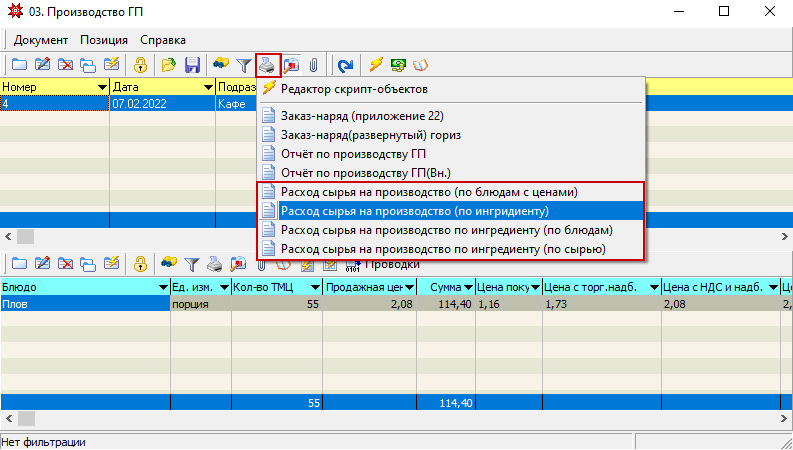Screen dimensions: 793x450
Task: Click the blue refresh arrow icon
Action: (345, 65)
